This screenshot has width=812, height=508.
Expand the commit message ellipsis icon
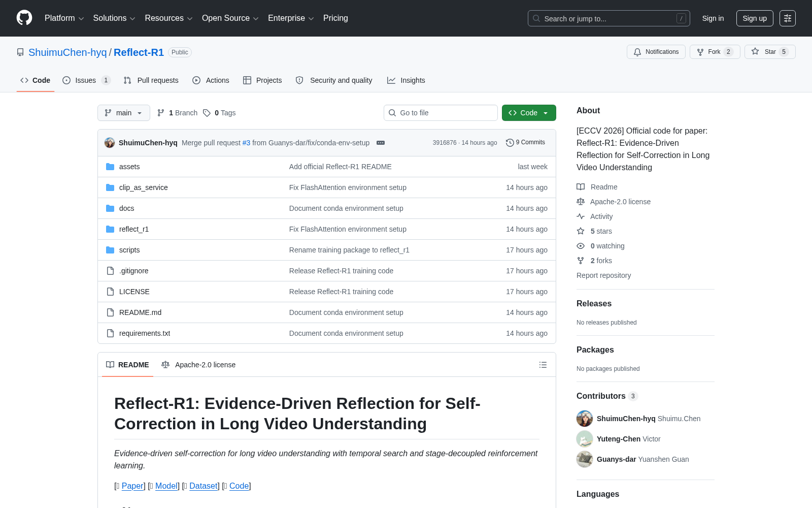[x=381, y=143]
